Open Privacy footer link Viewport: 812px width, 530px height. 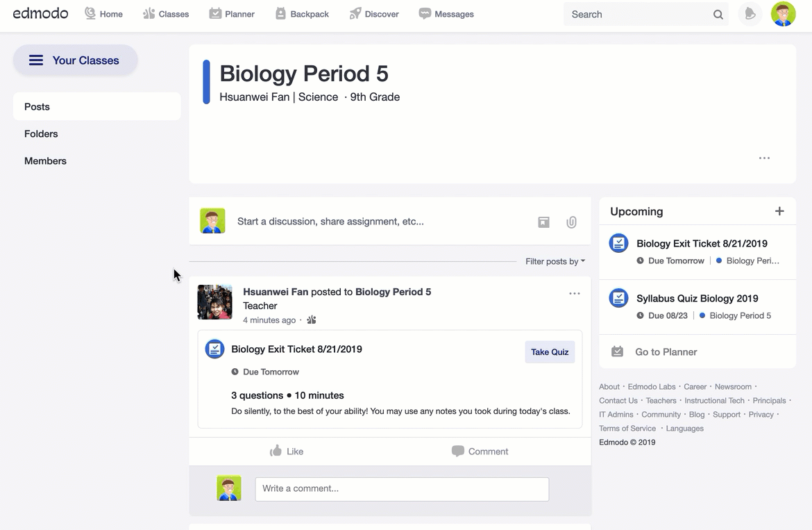pos(761,415)
